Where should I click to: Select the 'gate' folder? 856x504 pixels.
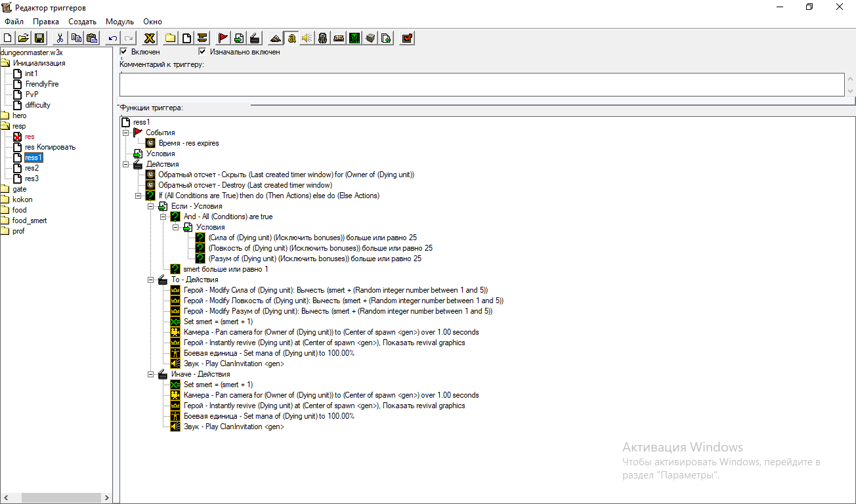[19, 189]
